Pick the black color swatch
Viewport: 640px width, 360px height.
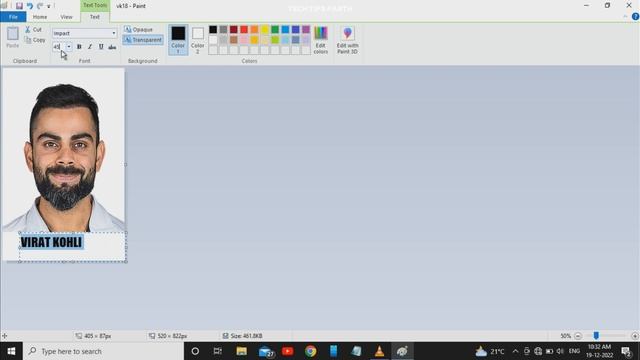[213, 29]
